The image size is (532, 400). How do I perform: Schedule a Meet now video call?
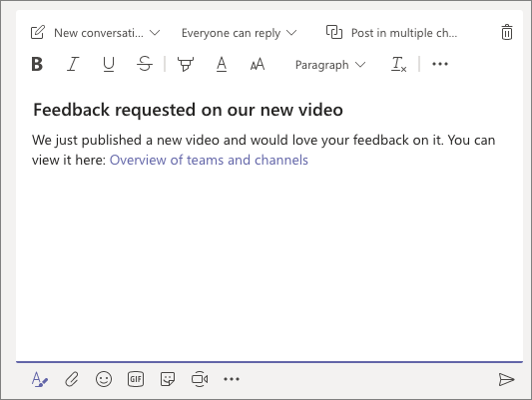[200, 379]
